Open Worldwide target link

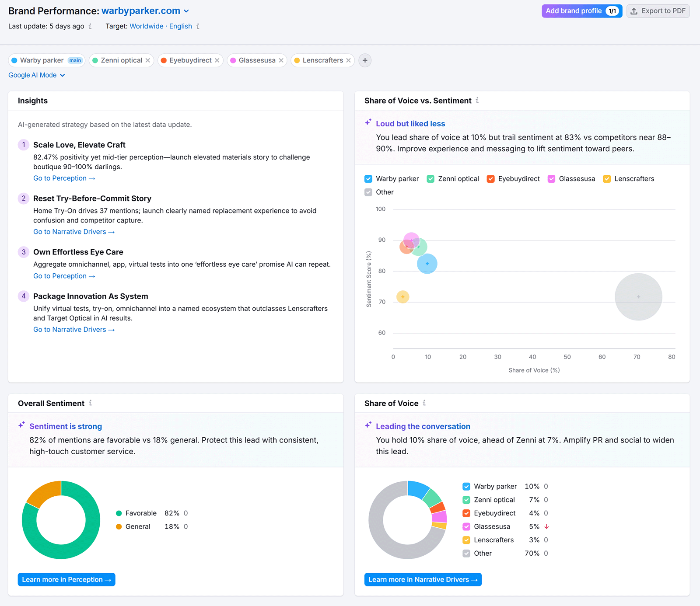146,26
